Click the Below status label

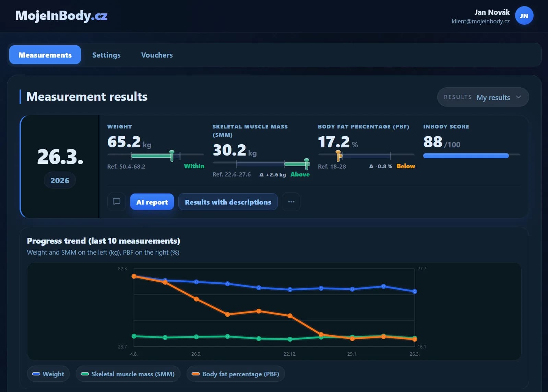(x=406, y=166)
